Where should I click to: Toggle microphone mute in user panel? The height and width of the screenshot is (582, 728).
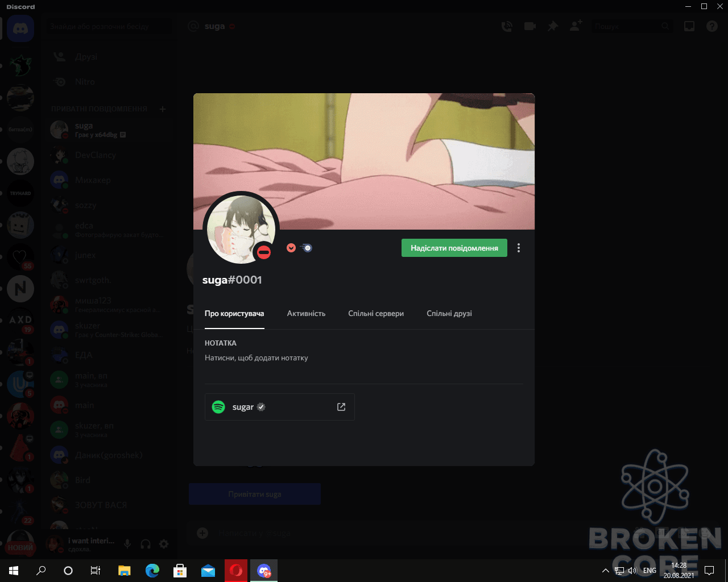[x=127, y=544]
